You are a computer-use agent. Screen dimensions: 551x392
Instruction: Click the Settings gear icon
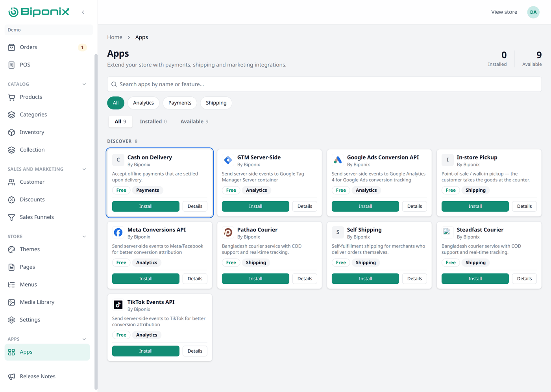[x=11, y=320]
